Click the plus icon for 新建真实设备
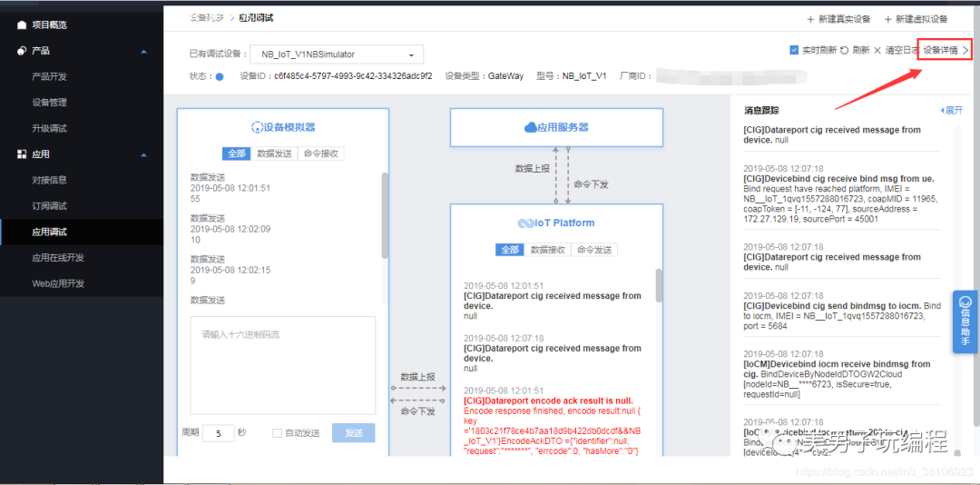 click(x=810, y=19)
